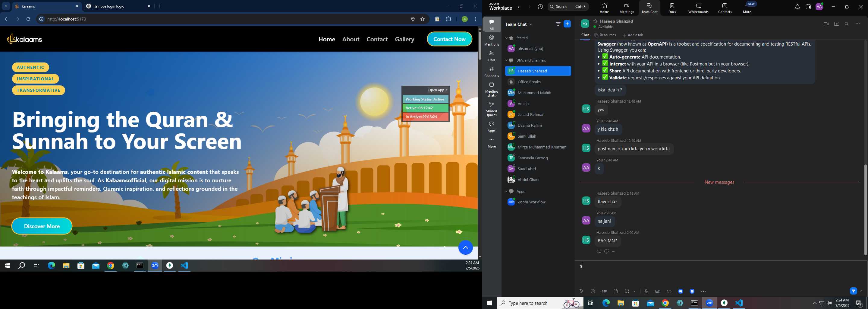Collapse the Apps section in chat list
The image size is (868, 309).
pos(506,191)
